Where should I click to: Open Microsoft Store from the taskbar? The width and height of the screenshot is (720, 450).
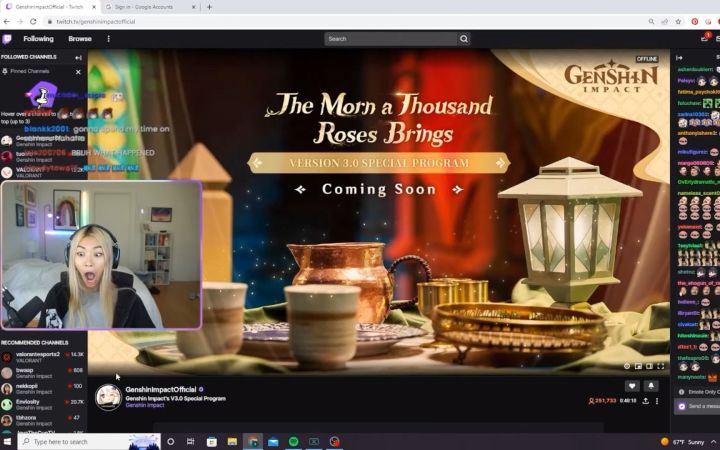click(212, 442)
